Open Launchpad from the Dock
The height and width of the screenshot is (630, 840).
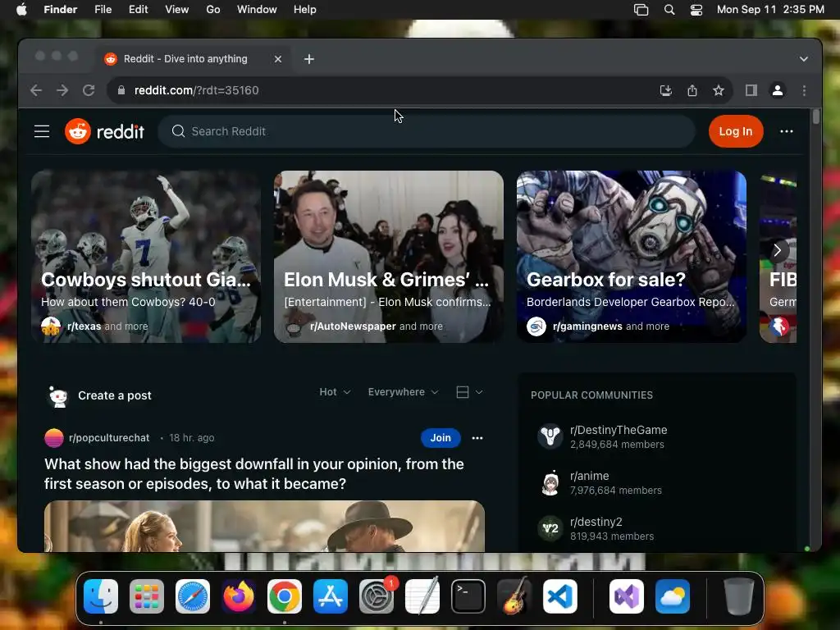point(147,596)
